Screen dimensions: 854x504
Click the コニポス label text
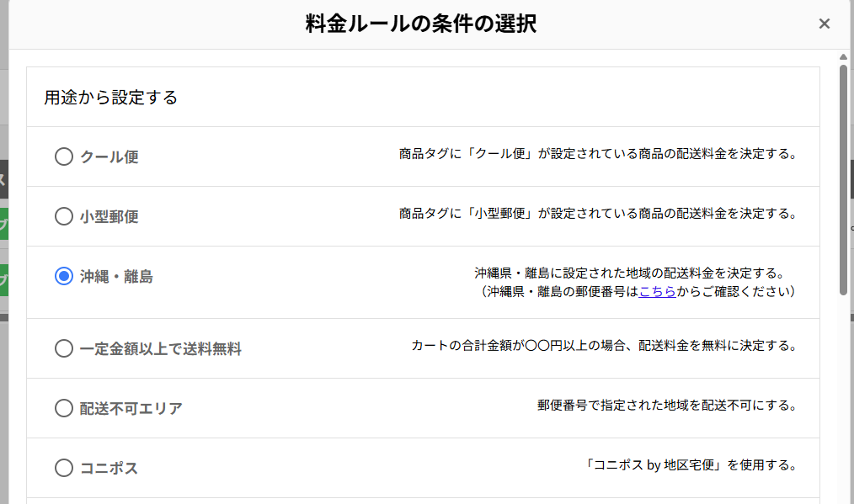click(109, 468)
